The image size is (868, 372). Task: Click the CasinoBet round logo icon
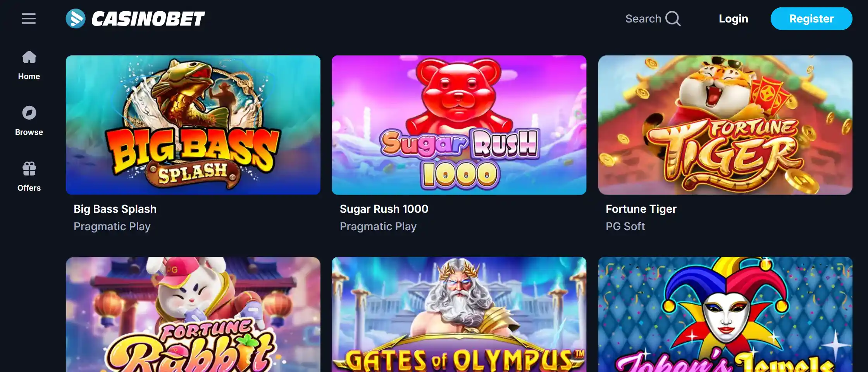coord(76,18)
